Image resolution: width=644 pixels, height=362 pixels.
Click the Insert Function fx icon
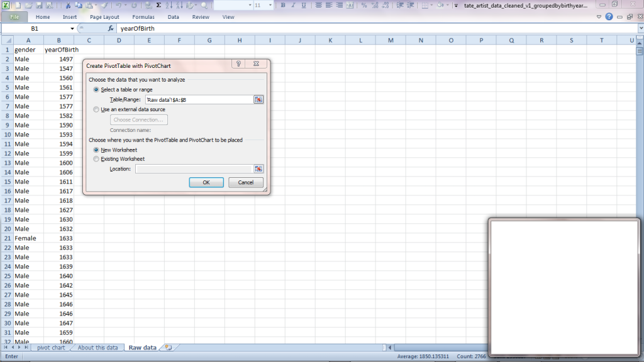111,29
